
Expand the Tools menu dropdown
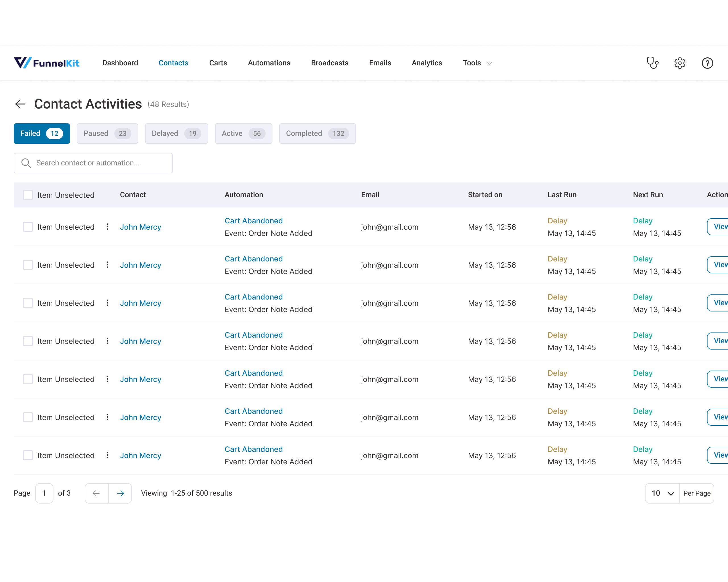(x=477, y=63)
